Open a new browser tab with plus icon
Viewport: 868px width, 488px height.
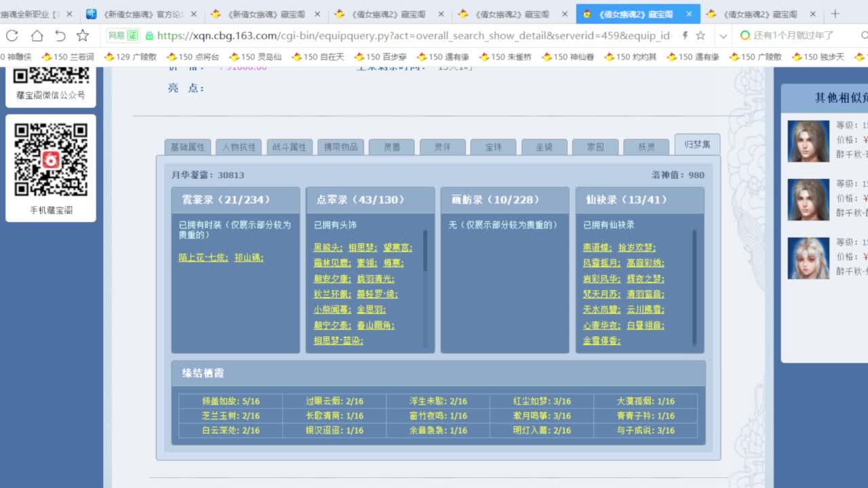835,14
